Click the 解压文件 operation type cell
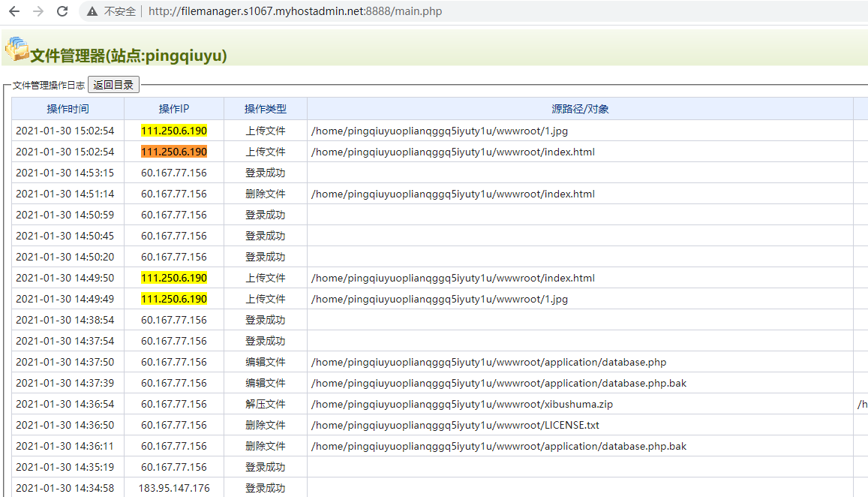868x497 pixels. pos(266,404)
